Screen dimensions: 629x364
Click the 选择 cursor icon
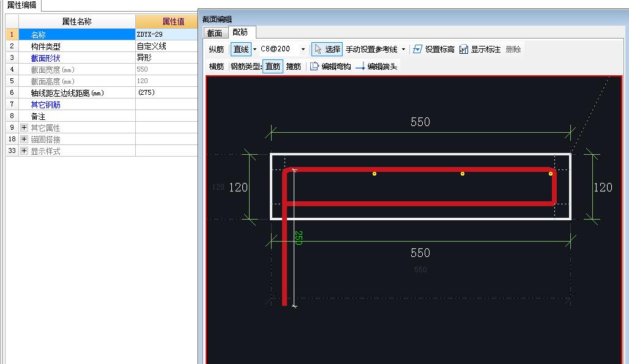318,49
